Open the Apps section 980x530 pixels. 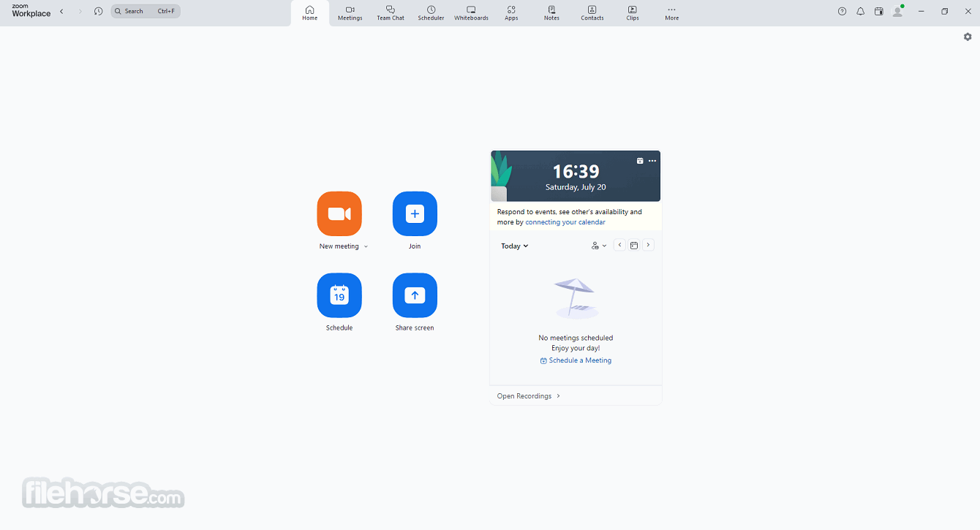(x=511, y=12)
